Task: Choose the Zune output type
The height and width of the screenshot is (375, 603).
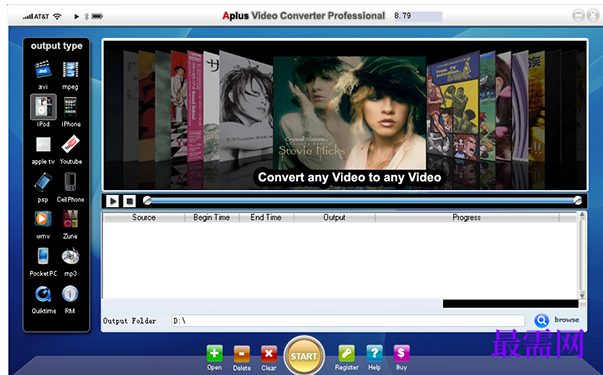Action: point(70,218)
